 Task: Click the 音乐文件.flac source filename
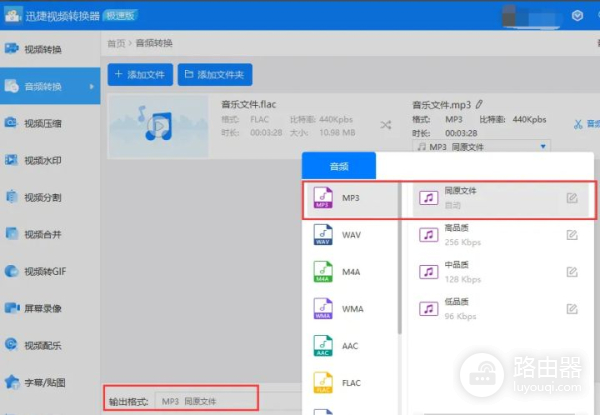[x=249, y=104]
